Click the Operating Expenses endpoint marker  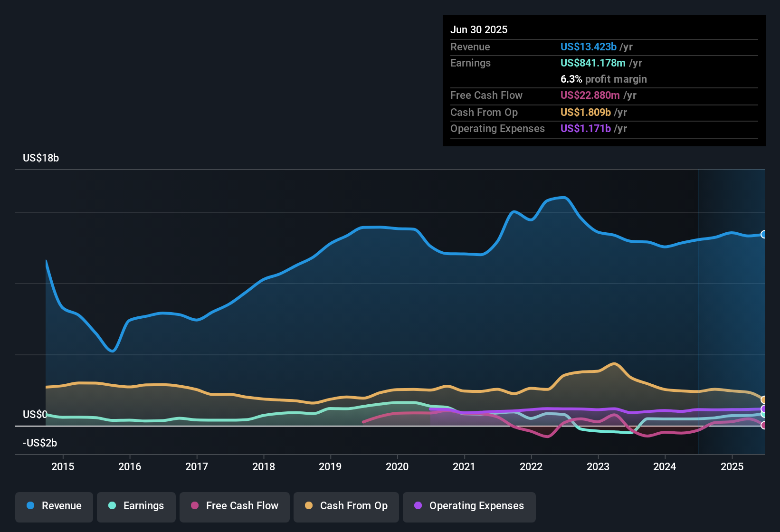pos(763,409)
